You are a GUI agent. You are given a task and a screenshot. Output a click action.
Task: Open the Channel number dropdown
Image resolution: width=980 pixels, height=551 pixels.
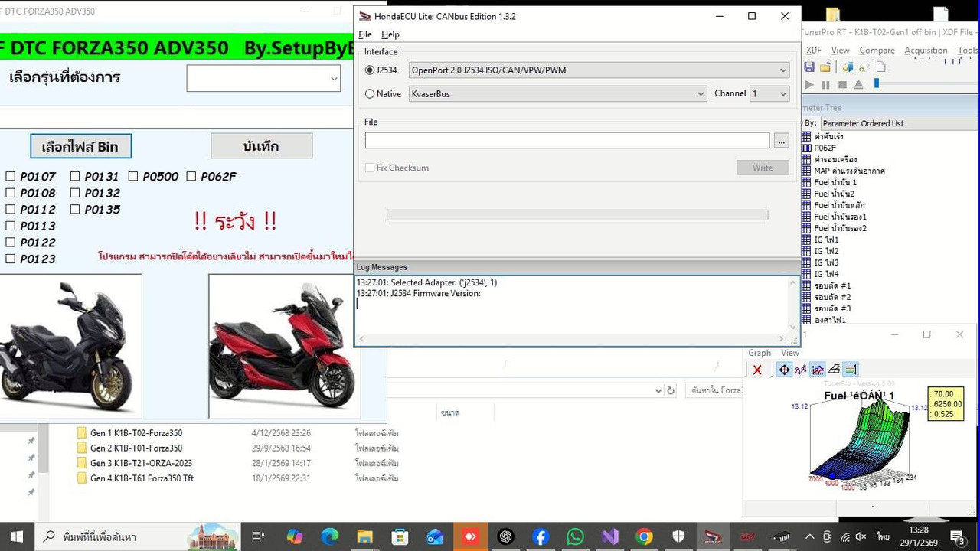pyautogui.click(x=769, y=93)
